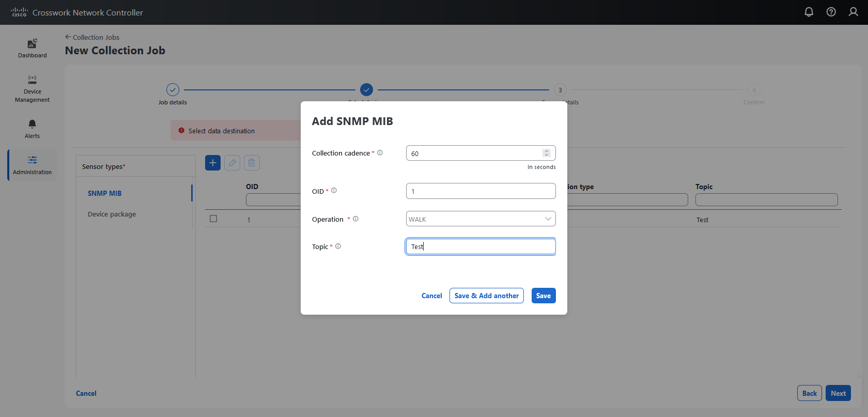Click the Collection Jobs breadcrumb link
868x417 pixels.
tap(96, 37)
